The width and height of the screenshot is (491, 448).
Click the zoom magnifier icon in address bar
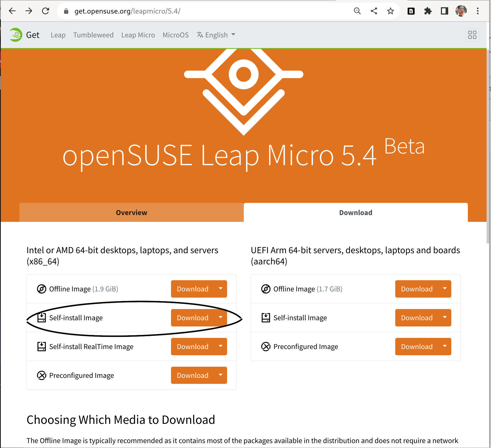pos(357,11)
